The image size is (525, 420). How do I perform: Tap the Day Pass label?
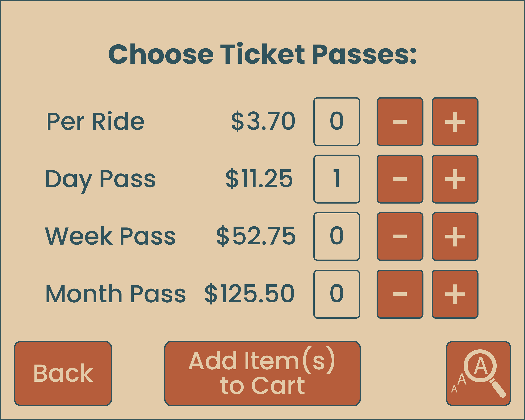click(x=100, y=179)
